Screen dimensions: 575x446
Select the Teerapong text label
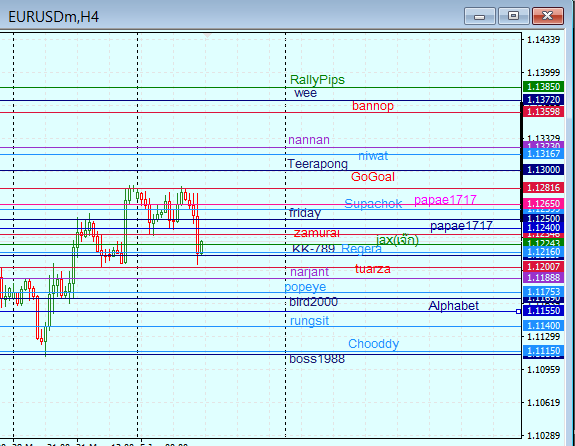[x=318, y=164]
